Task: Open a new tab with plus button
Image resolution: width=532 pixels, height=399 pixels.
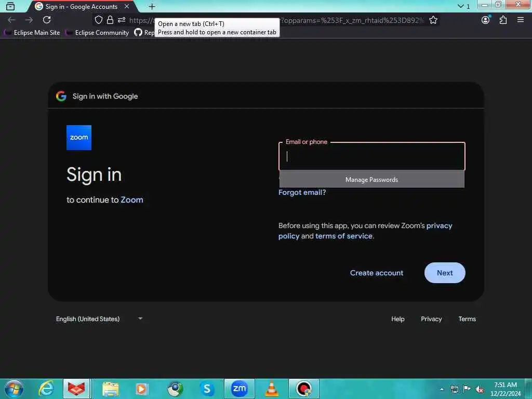Action: point(152,6)
